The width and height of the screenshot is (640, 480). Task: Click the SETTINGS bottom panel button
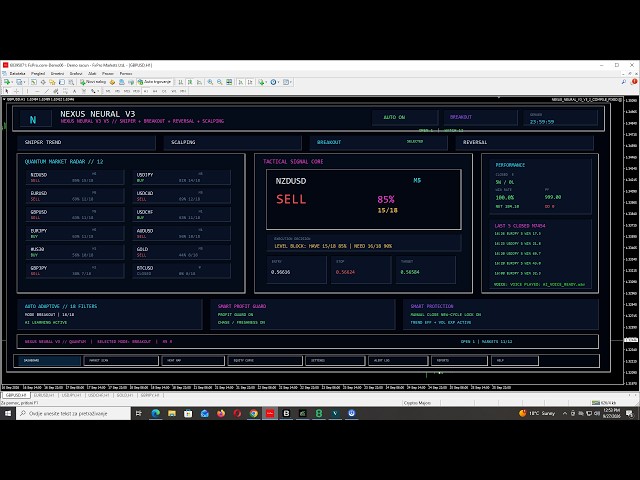click(x=335, y=361)
